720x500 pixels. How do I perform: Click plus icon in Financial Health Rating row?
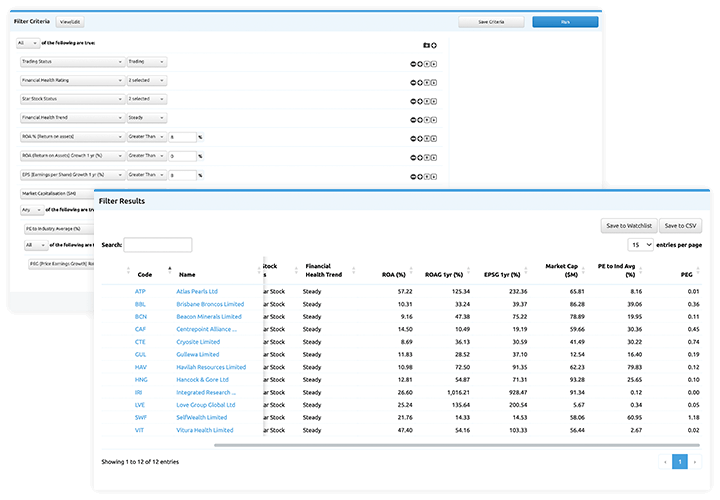420,81
